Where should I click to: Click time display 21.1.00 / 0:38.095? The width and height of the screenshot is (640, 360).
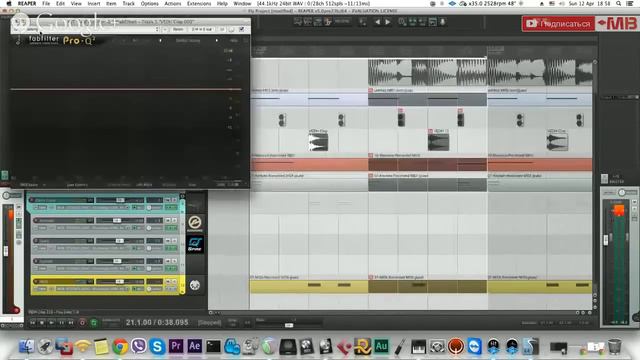coord(157,322)
